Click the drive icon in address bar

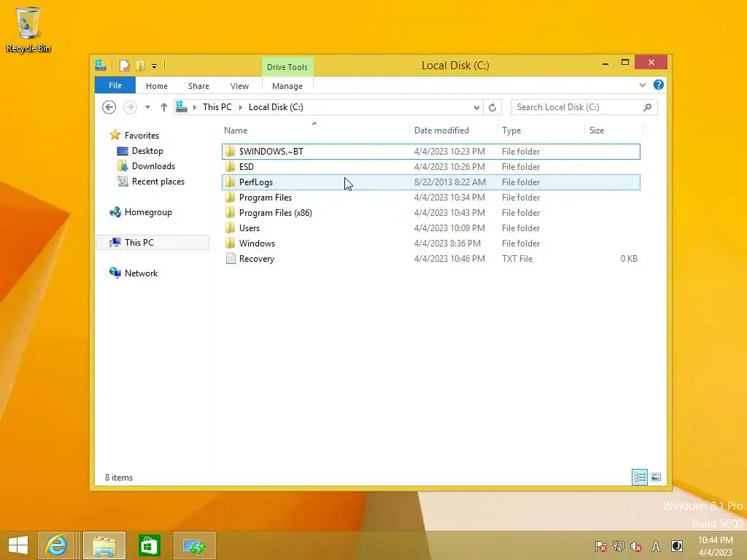coord(182,106)
